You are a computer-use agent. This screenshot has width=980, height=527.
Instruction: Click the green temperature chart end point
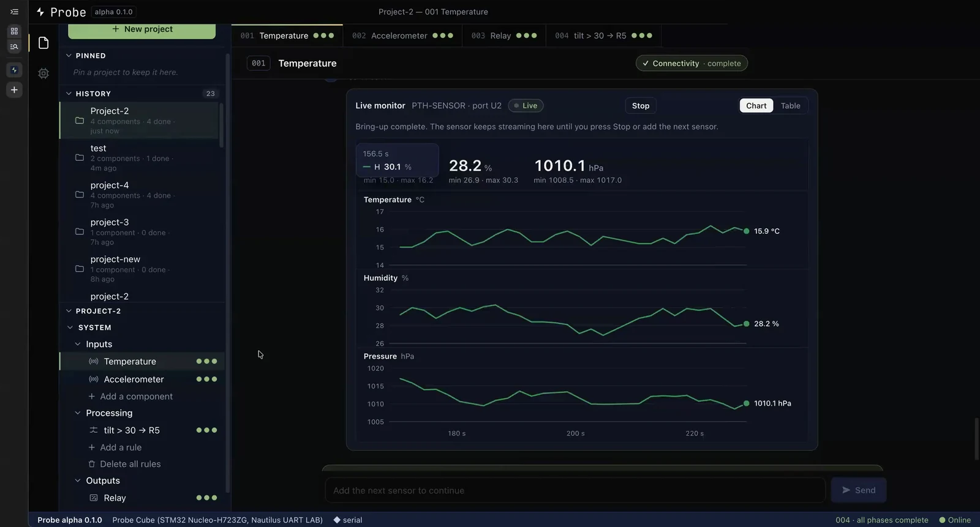[746, 231]
